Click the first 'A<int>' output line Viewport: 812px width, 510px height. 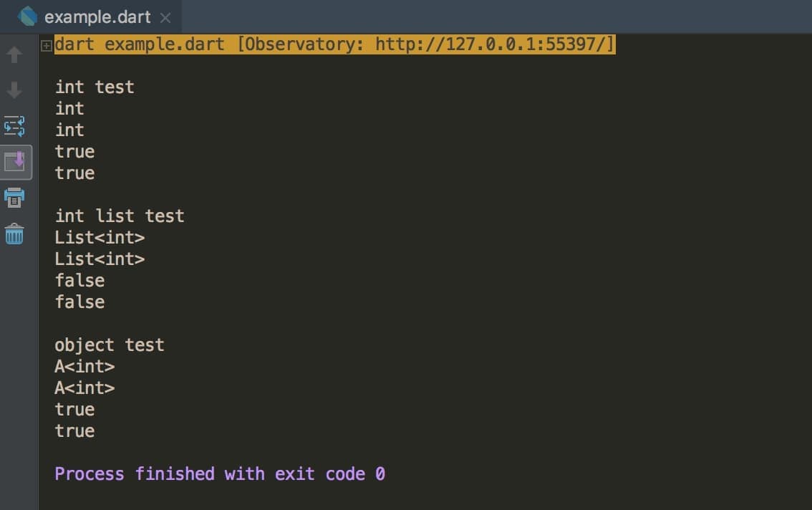84,367
